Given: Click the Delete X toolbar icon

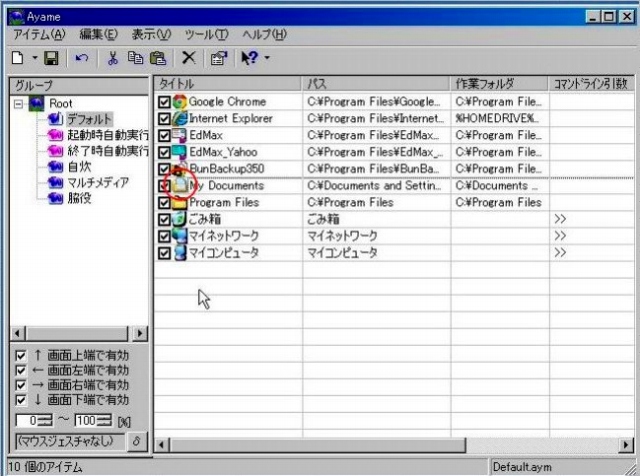Looking at the screenshot, I should point(189,58).
